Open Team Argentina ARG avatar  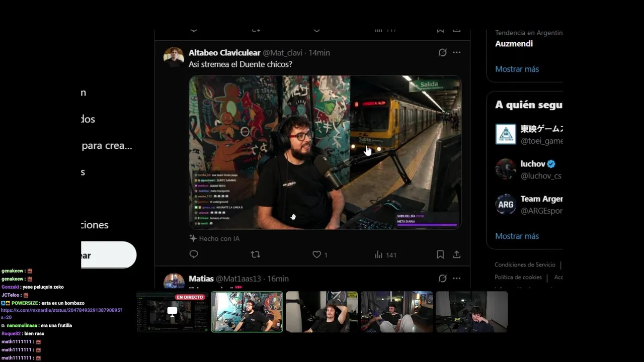tap(506, 204)
